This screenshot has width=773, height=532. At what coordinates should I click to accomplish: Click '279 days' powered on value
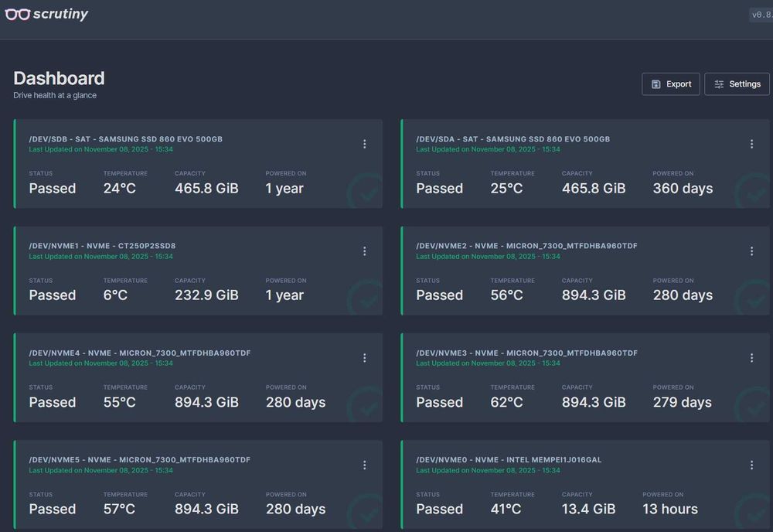pos(683,402)
